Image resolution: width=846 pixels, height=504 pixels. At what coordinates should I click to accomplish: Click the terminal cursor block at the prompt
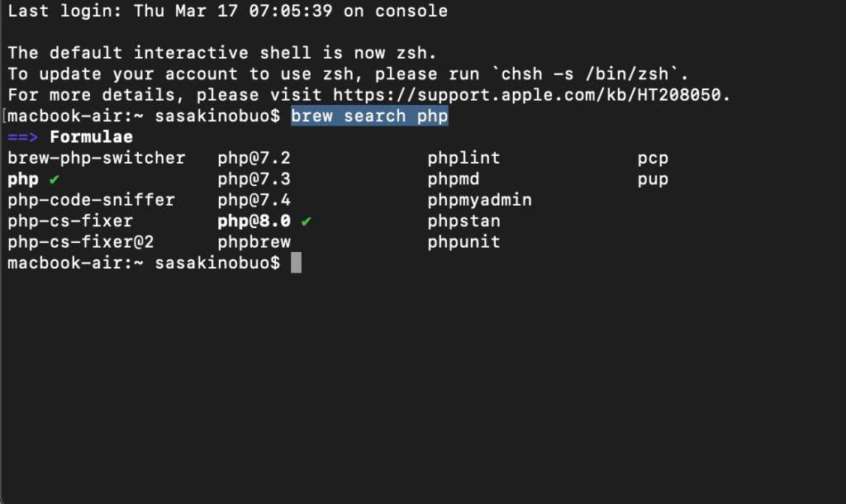coord(297,264)
